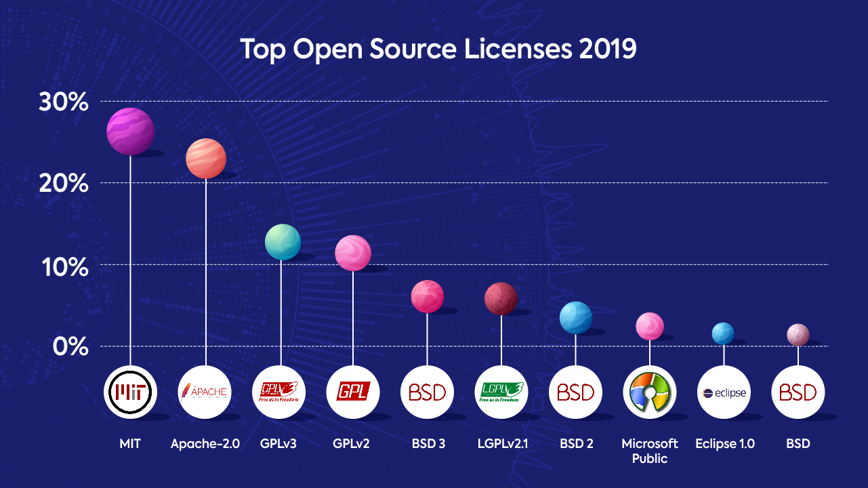Select the red GPL logo icon
Image resolution: width=868 pixels, height=488 pixels.
[x=353, y=392]
